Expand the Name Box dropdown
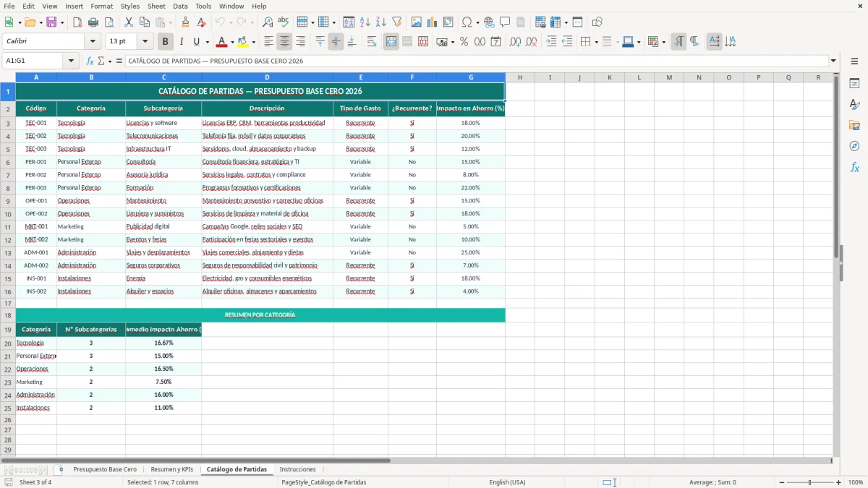 click(71, 61)
